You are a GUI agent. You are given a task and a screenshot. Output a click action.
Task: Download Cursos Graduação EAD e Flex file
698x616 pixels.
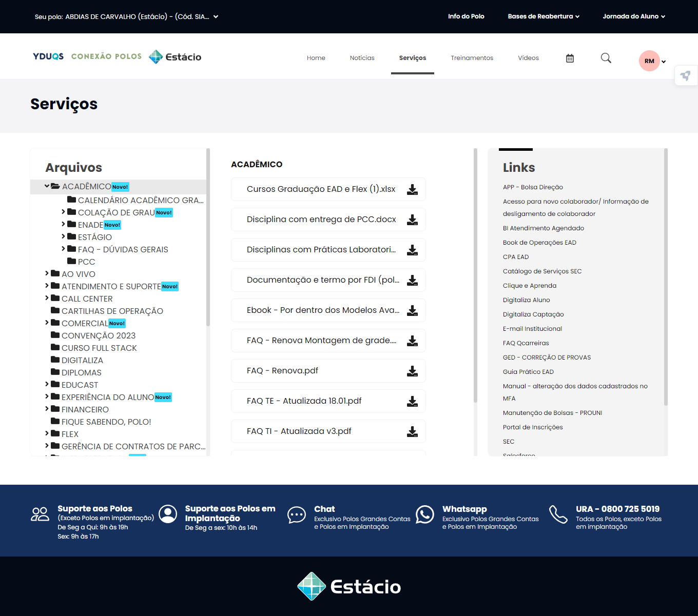pos(412,190)
